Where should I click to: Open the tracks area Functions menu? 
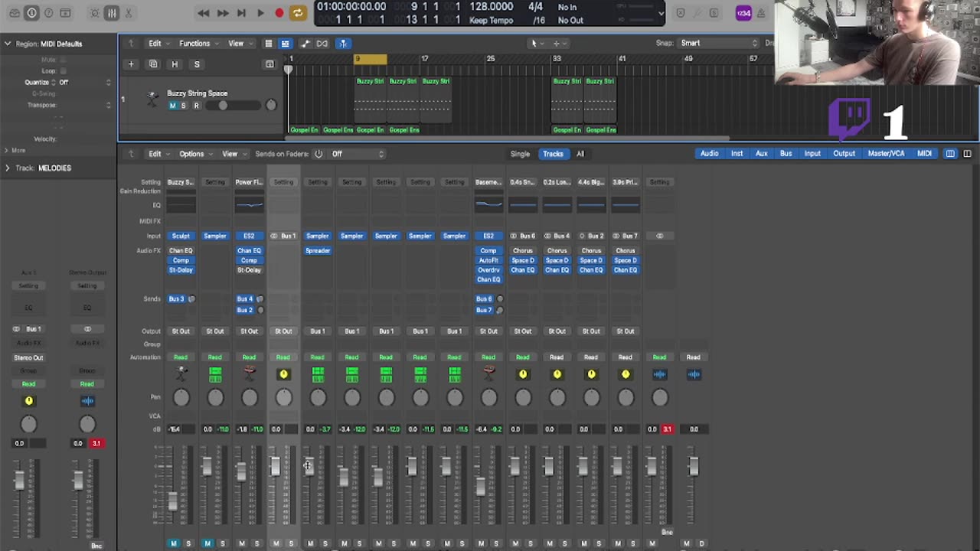[198, 44]
